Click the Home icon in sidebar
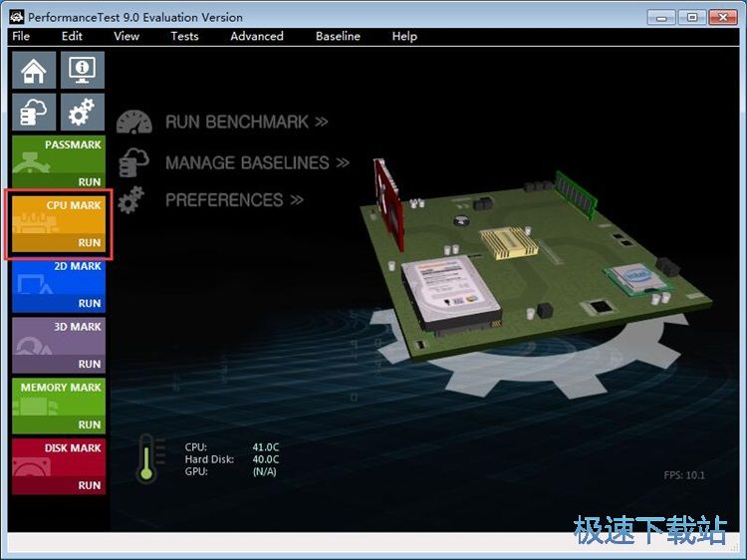The image size is (747, 560). (33, 70)
